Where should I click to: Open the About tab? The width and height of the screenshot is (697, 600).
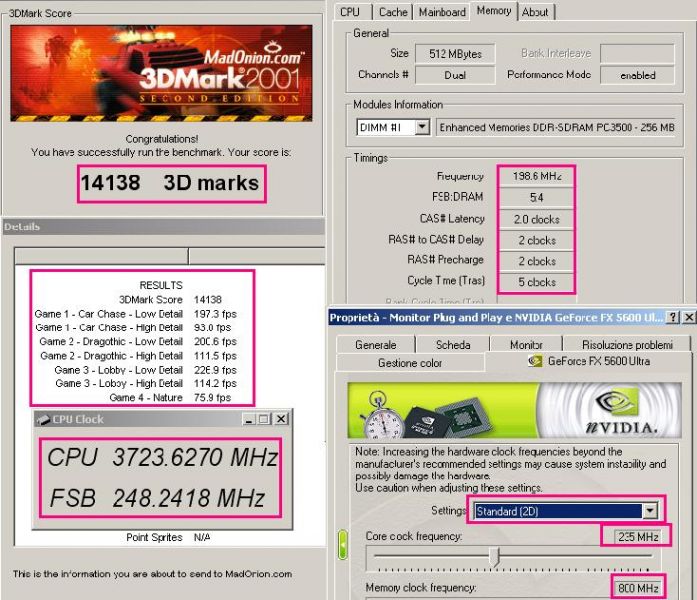535,12
